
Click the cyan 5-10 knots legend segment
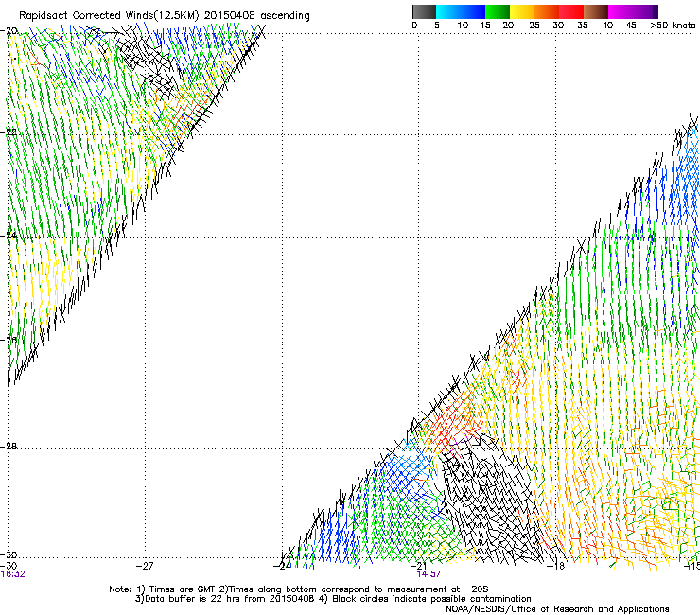(447, 11)
